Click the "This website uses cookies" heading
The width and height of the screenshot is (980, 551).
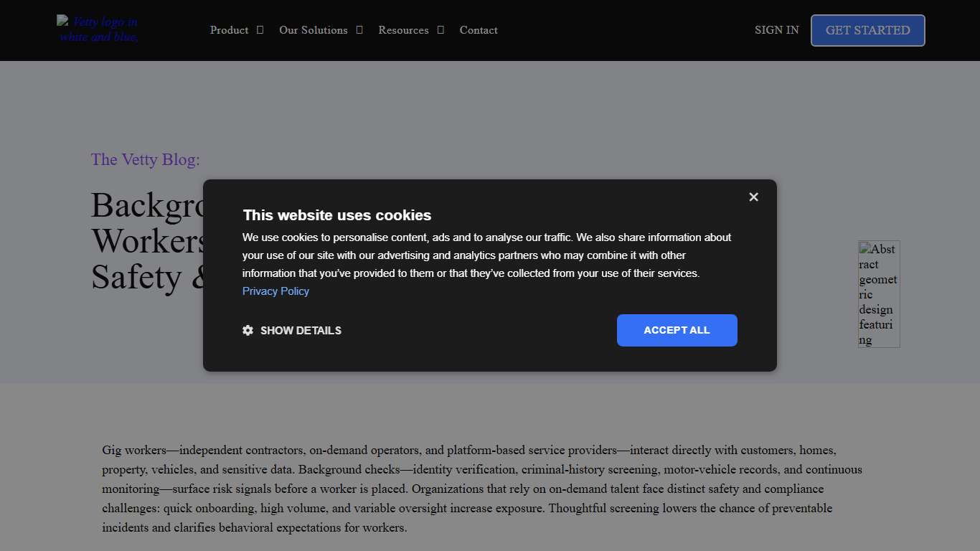click(x=337, y=215)
